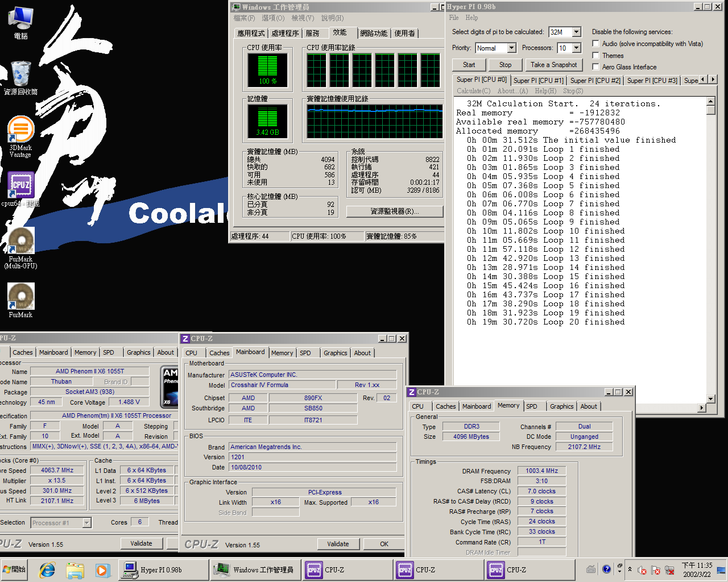728x582 pixels.
Task: Click the CPU-Z Mainboard window title icon
Action: click(185, 338)
